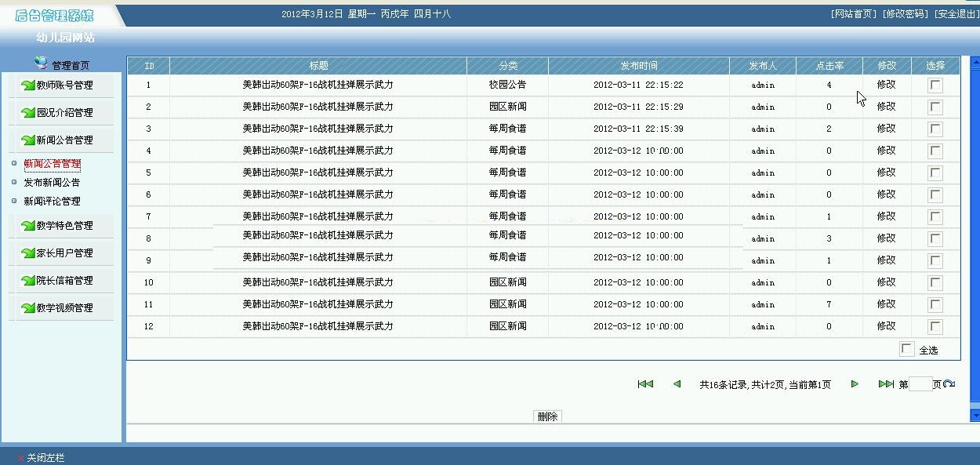Click the 园区新闻 category in row 2
The image size is (980, 465).
coord(508,107)
